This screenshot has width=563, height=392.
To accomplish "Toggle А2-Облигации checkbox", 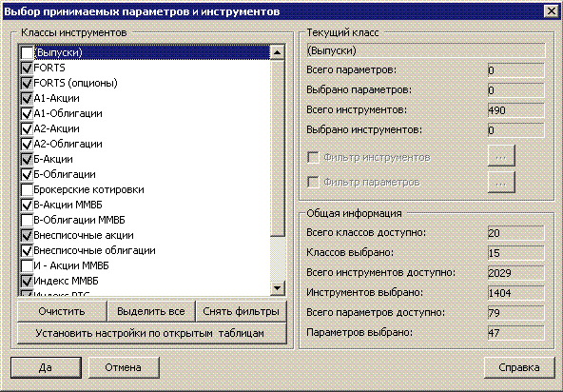I will pyautogui.click(x=27, y=144).
